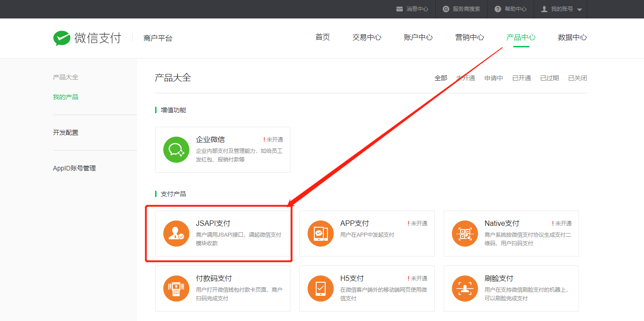Viewport: 644px width, 321px height.
Task: Open the JSAPI支付 product title
Action: [213, 223]
